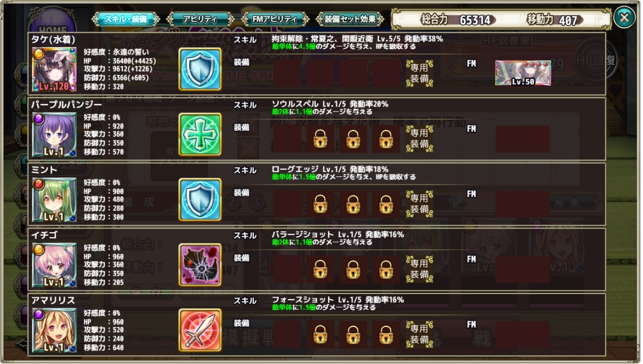
Task: Click 専用装備 button for イチゴ
Action: pos(419,269)
